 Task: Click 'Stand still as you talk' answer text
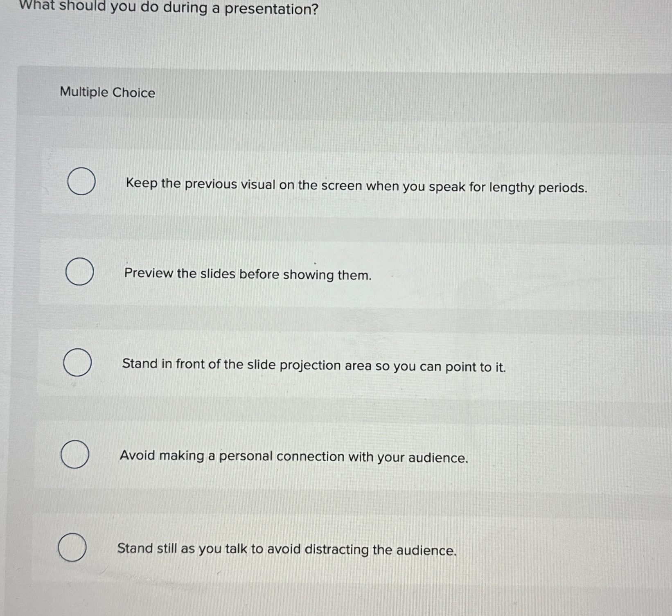(x=286, y=549)
